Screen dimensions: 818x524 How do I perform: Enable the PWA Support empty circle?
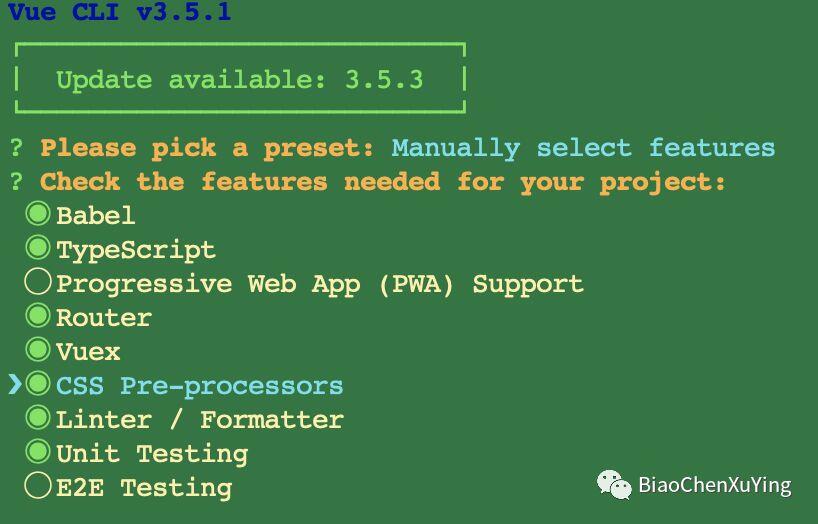[x=38, y=282]
